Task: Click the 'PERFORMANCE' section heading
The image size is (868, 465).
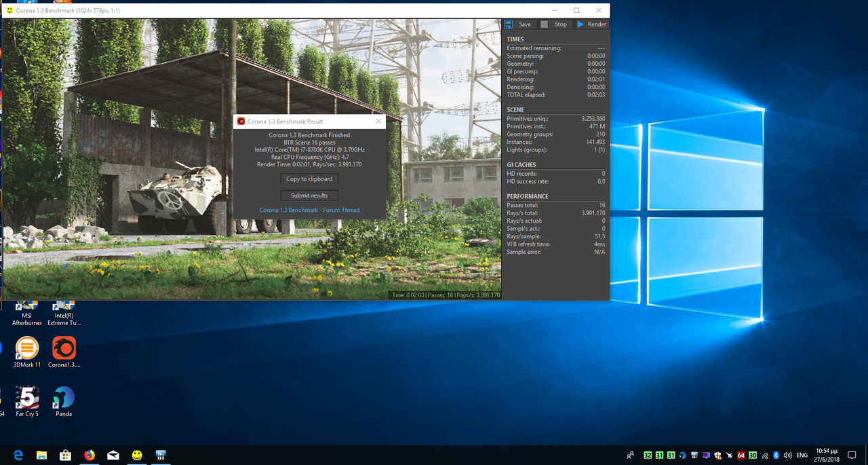Action: click(528, 197)
